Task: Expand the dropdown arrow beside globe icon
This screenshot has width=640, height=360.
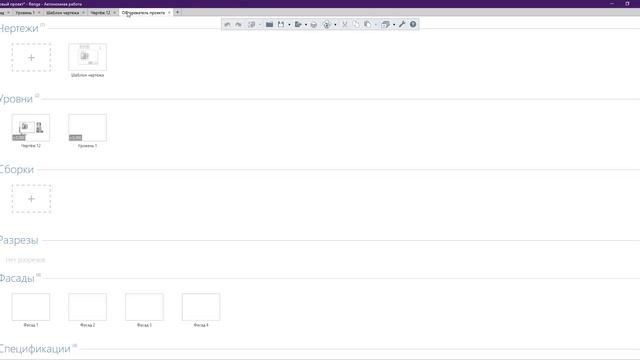Action: 335,24
